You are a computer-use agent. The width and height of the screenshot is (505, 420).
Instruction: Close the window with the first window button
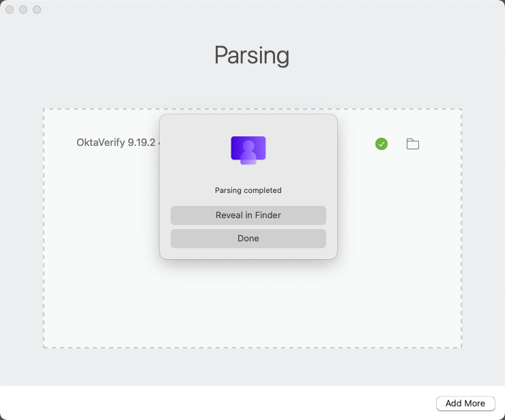coord(10,10)
